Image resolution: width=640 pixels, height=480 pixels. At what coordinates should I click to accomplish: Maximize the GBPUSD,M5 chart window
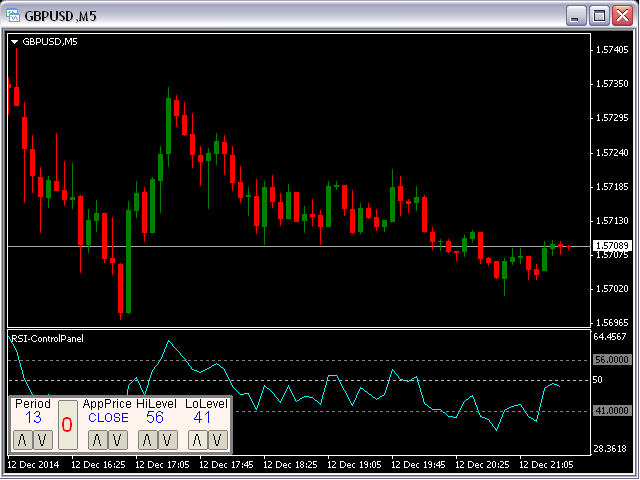[599, 16]
